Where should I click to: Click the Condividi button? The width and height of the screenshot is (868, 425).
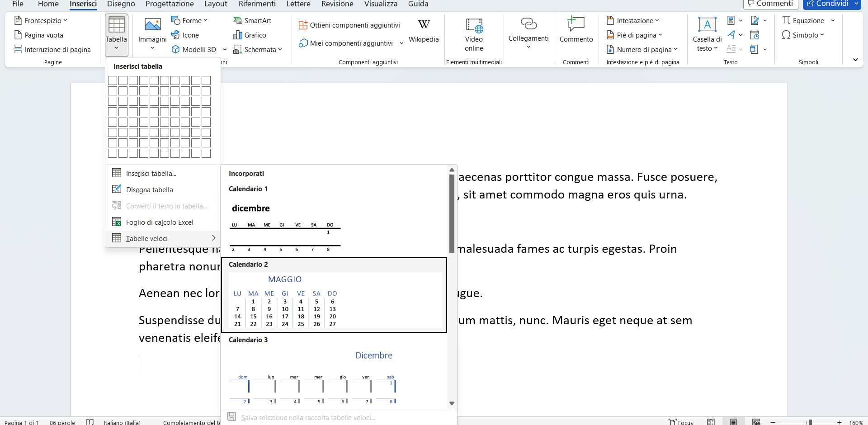(x=827, y=4)
